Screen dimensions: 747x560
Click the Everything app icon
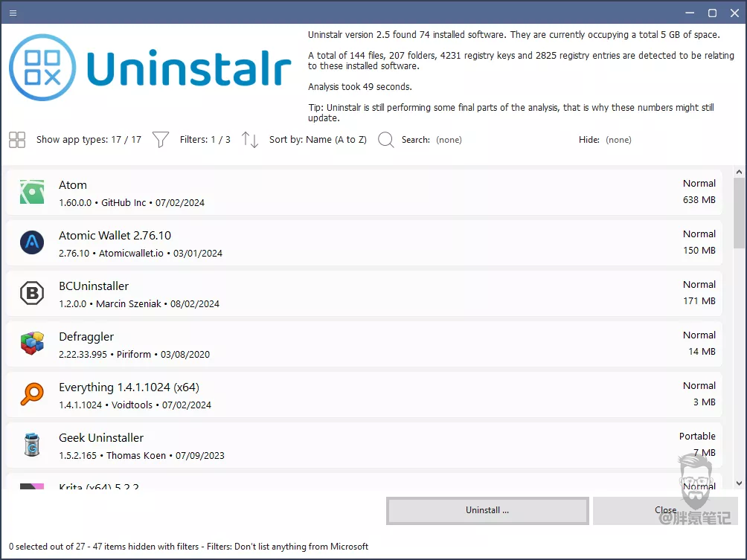coord(32,394)
